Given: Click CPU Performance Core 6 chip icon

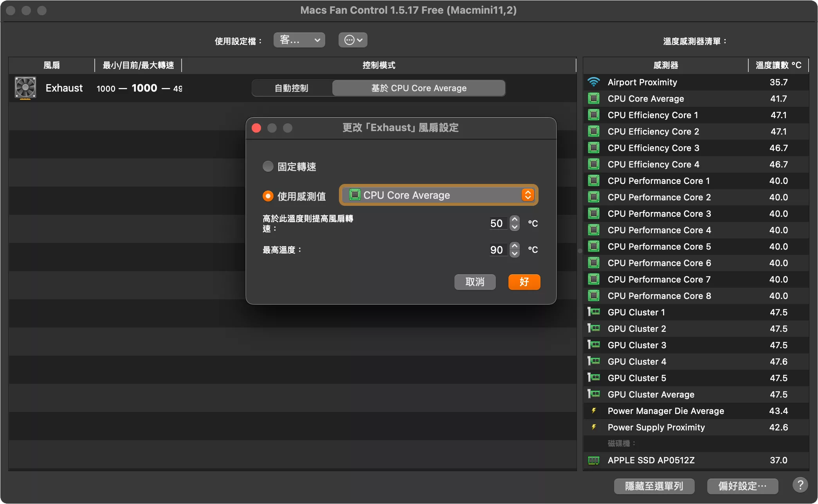Looking at the screenshot, I should [x=594, y=263].
